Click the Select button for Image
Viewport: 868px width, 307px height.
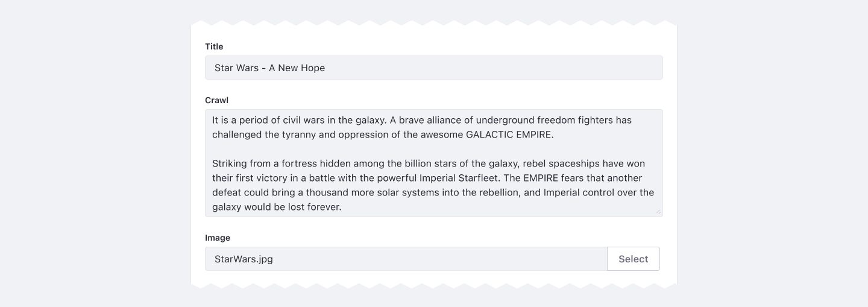pyautogui.click(x=633, y=259)
